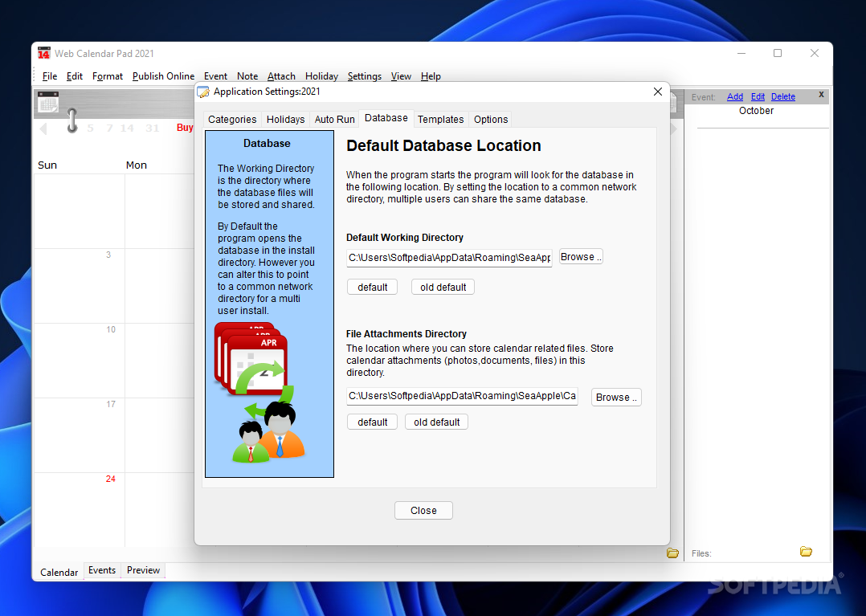The image size is (866, 616).
Task: Switch to the Holidays tab
Action: click(285, 119)
